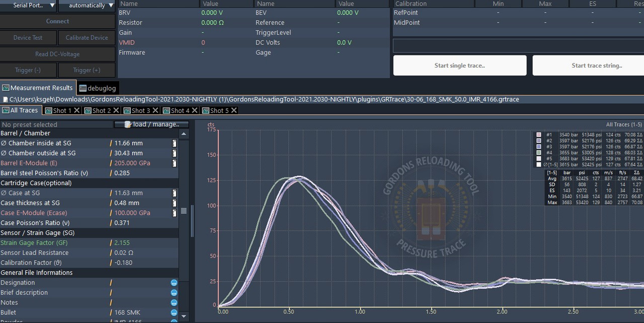Open the automatically dropdown

tap(87, 6)
